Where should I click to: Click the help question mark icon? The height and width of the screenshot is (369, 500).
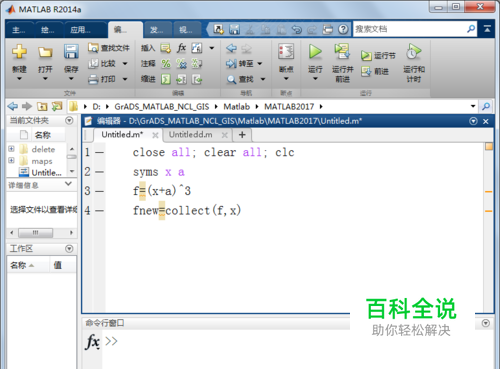coord(343,29)
